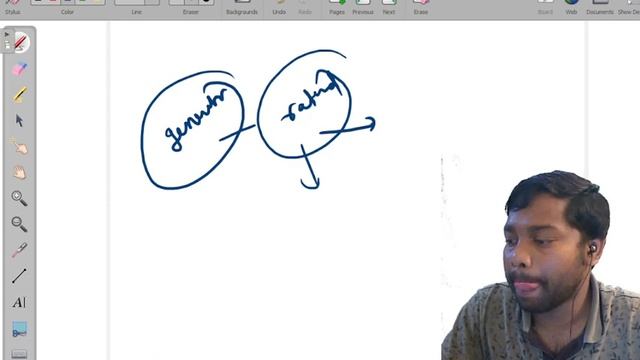Viewport: 640px width, 360px height.
Task: Select the Zoom in magnifier tool
Action: click(x=19, y=198)
